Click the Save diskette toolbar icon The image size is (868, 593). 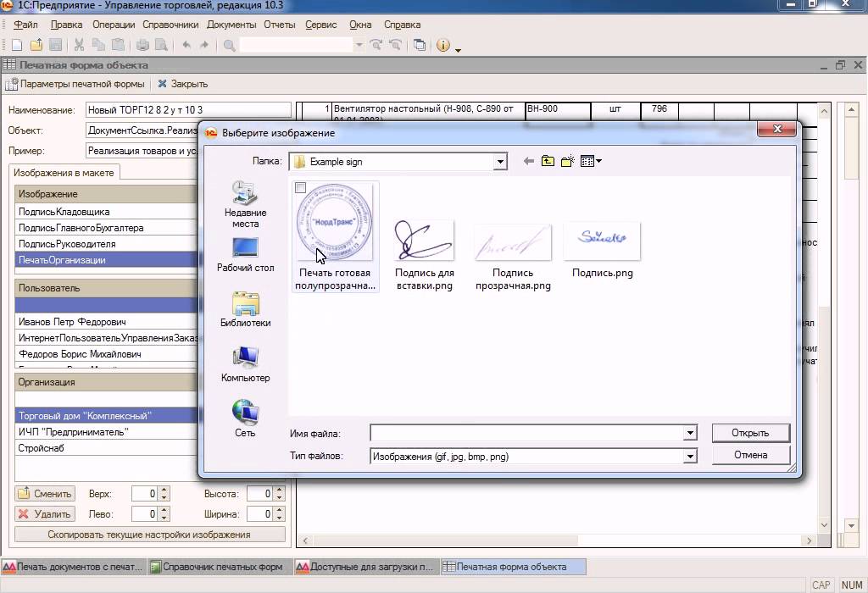pyautogui.click(x=55, y=46)
